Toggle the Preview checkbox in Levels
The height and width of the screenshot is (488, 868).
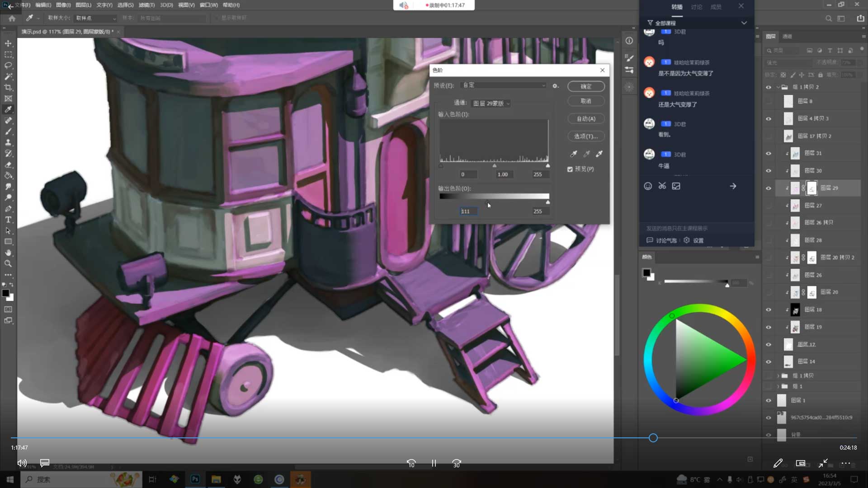pos(570,169)
